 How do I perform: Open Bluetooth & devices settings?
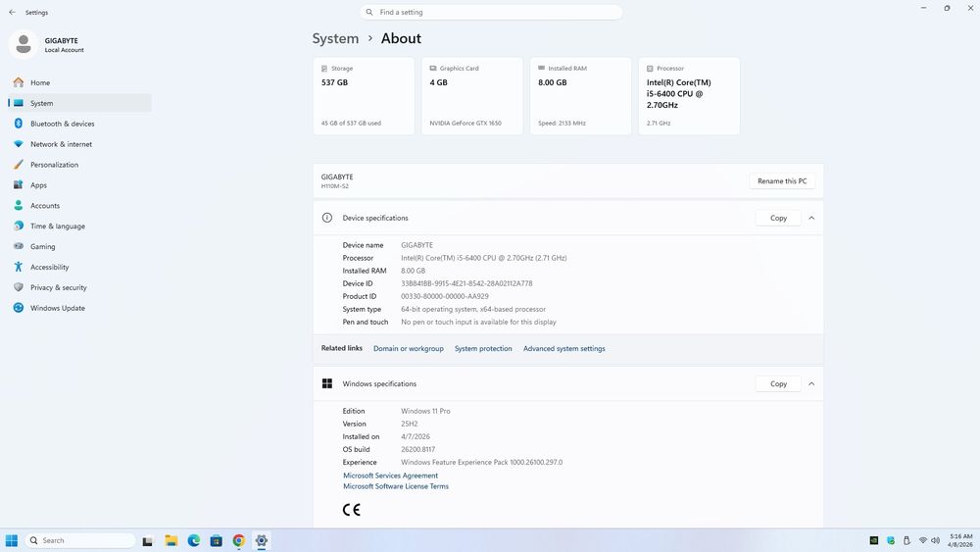pyautogui.click(x=79, y=124)
